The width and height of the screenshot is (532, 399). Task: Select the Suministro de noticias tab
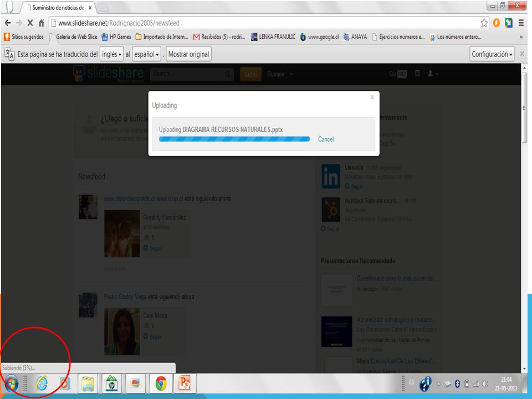click(58, 7)
